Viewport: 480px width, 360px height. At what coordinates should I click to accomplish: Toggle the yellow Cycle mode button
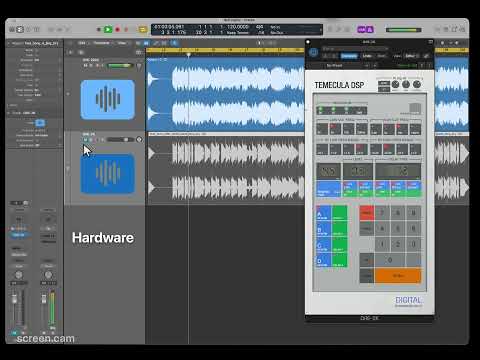[x=143, y=30]
